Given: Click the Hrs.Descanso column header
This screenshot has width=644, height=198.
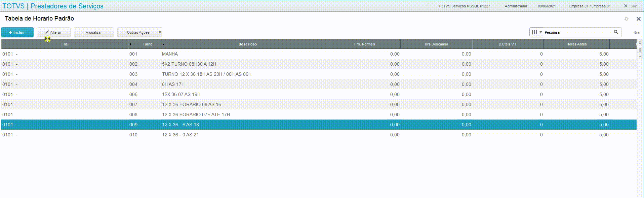Looking at the screenshot, I should coord(436,44).
